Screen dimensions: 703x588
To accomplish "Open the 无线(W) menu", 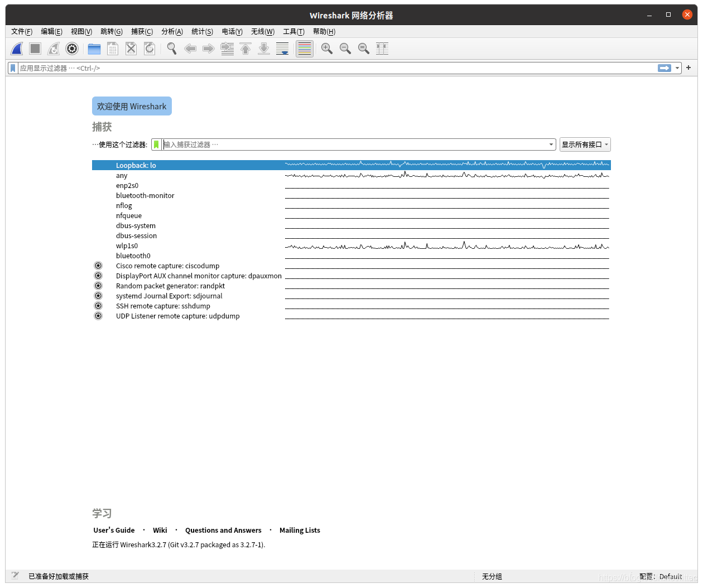I will click(263, 31).
